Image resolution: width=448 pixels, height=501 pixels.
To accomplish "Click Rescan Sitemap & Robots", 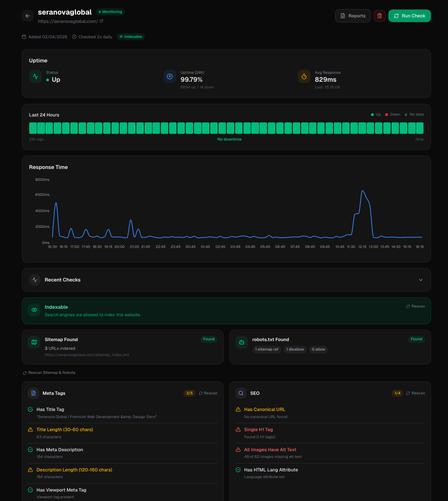I will [x=49, y=373].
